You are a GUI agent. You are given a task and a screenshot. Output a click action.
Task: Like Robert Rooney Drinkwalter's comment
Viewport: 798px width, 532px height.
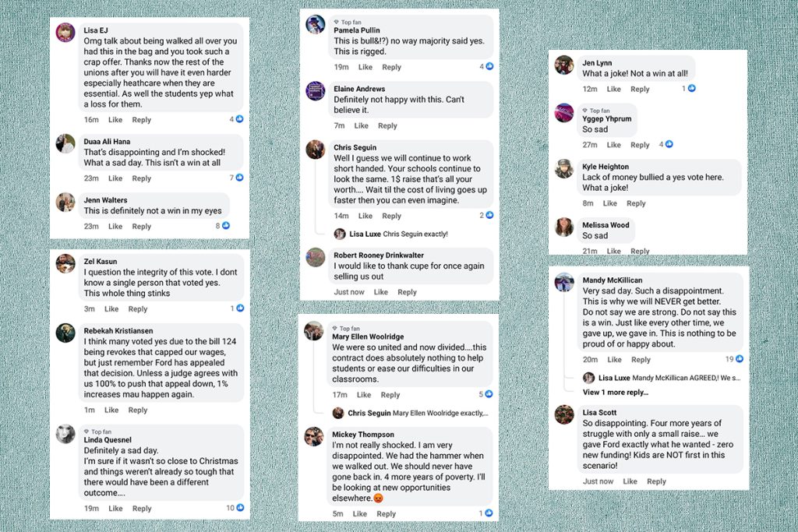(380, 292)
